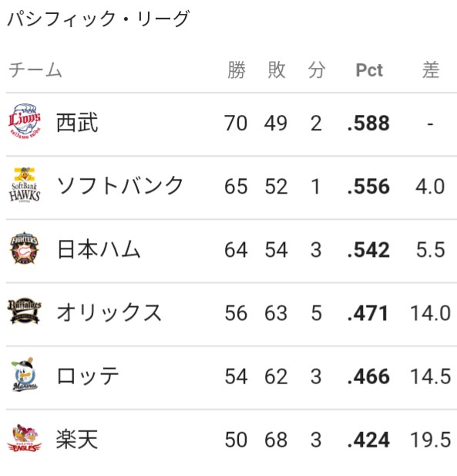The height and width of the screenshot is (476, 457).
Task: Click the パシフィック・リーグ league title
Action: click(98, 19)
